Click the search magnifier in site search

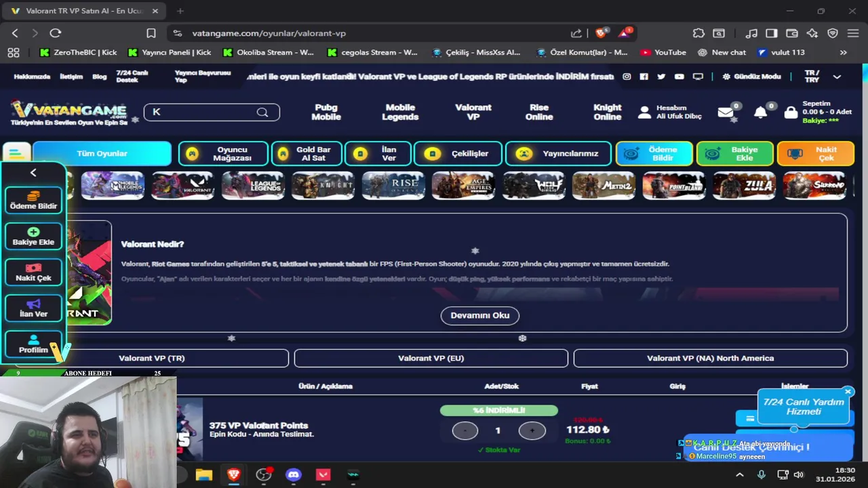262,113
